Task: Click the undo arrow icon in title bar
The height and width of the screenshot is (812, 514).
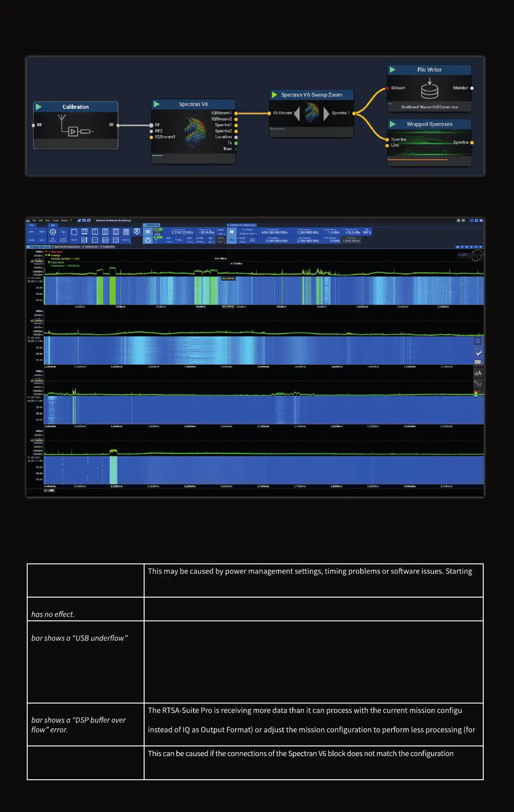Action: (x=84, y=220)
